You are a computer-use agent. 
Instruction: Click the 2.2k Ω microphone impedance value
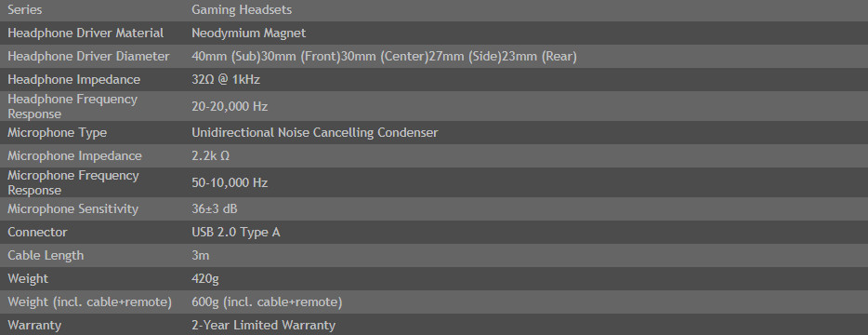pyautogui.click(x=210, y=156)
